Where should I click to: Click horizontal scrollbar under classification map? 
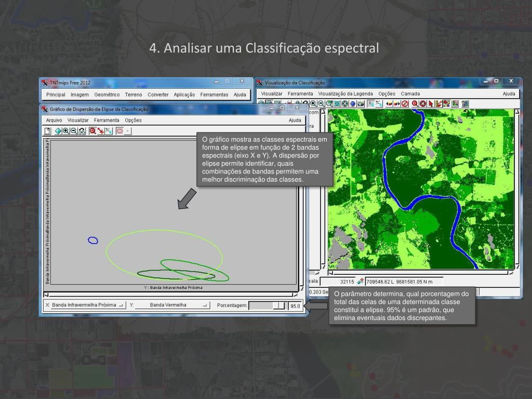coord(421,272)
